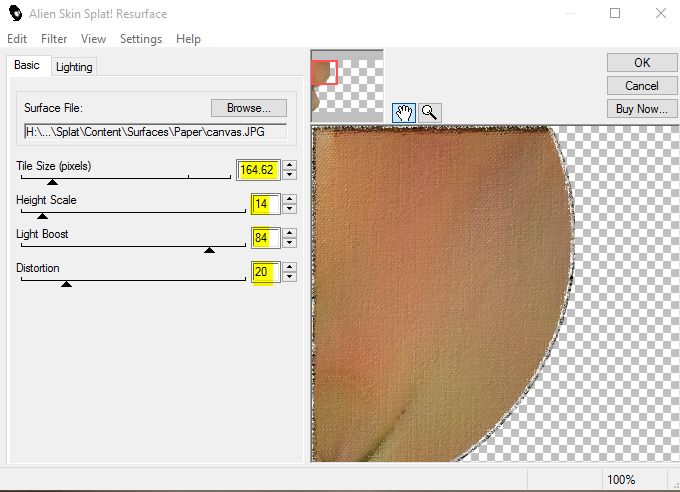Viewport: 680px width, 492px height.
Task: Increase Tile Size with up arrow
Action: pos(290,165)
